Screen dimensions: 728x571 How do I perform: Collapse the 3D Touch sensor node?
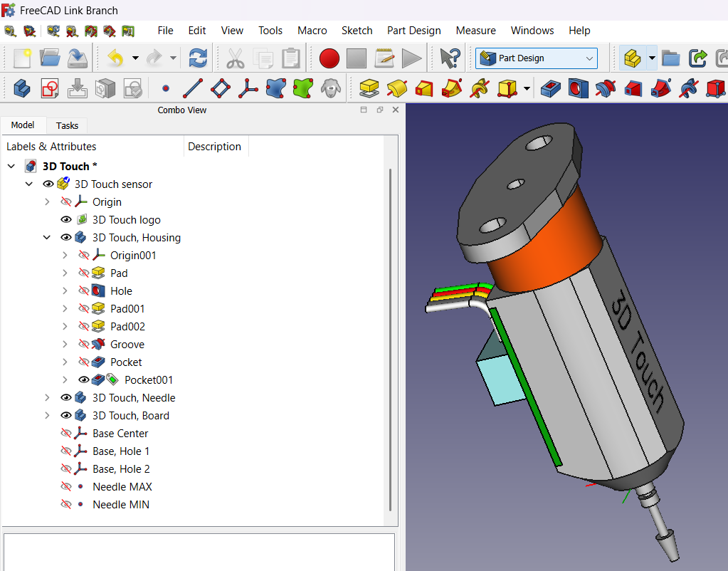[29, 184]
